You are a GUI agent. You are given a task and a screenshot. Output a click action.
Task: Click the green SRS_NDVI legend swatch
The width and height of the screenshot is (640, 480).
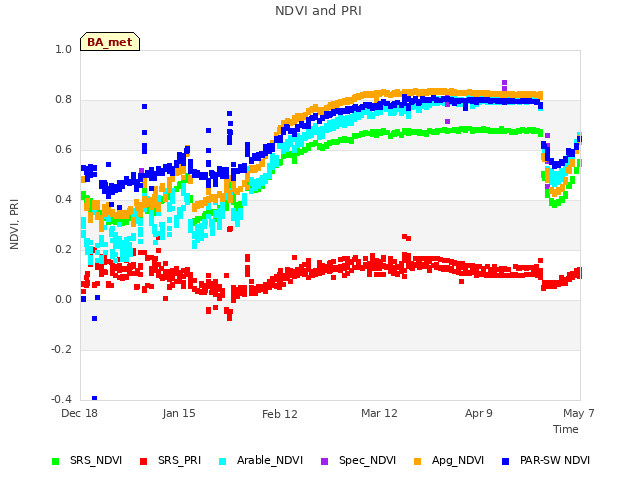(56, 461)
